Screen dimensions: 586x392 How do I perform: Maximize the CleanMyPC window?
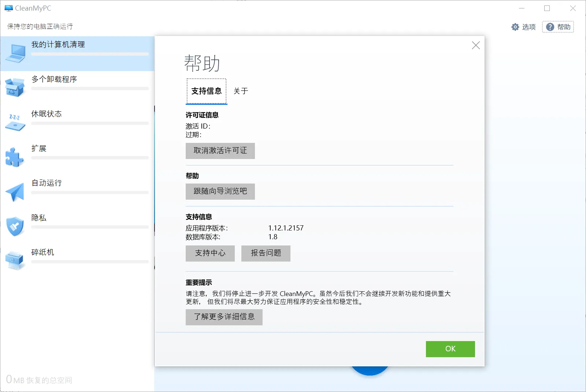[547, 8]
